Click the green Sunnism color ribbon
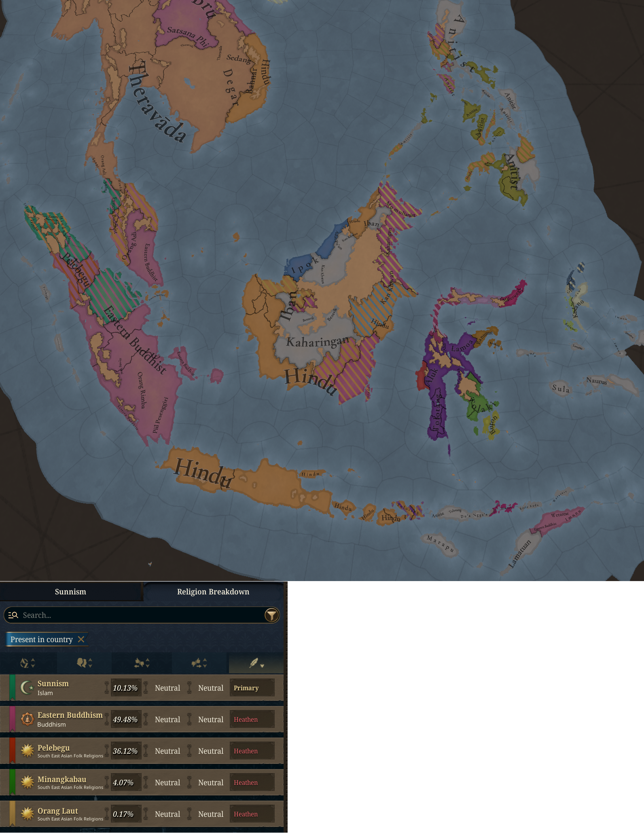 [x=13, y=687]
